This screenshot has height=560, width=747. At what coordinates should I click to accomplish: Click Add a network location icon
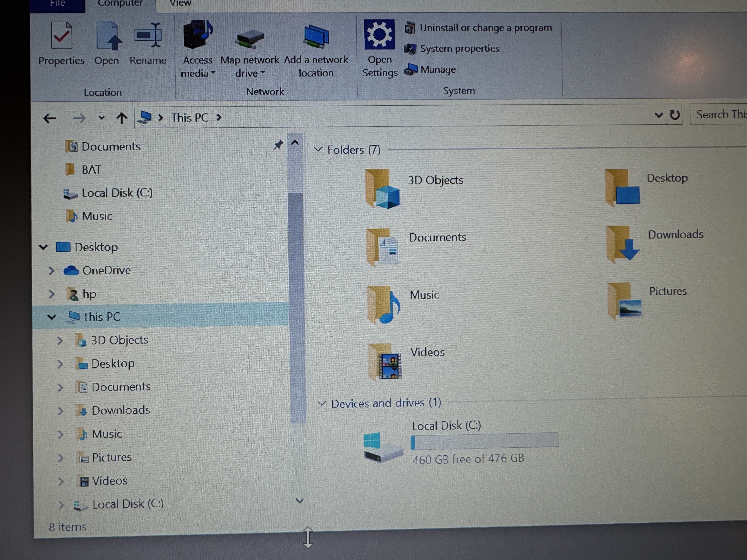tap(316, 36)
